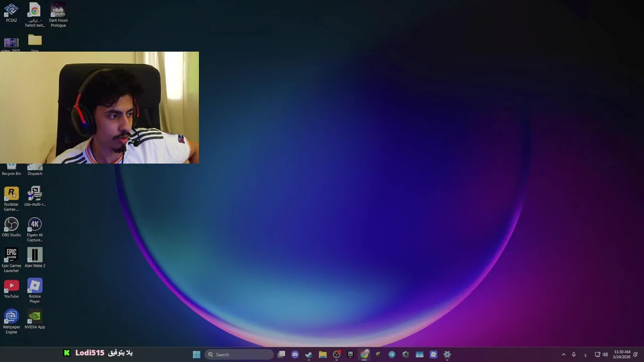Open the YouTube desktop shortcut
The image size is (644, 362).
pyautogui.click(x=11, y=288)
